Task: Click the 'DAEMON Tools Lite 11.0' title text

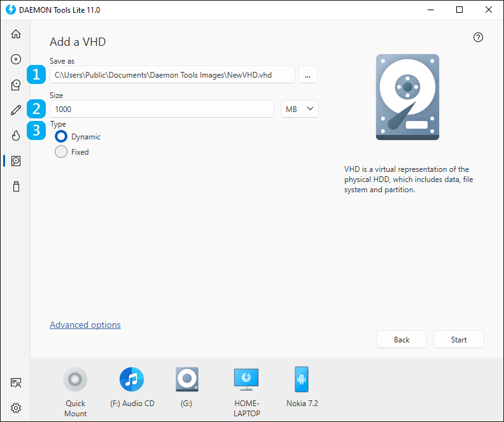Action: [x=59, y=10]
